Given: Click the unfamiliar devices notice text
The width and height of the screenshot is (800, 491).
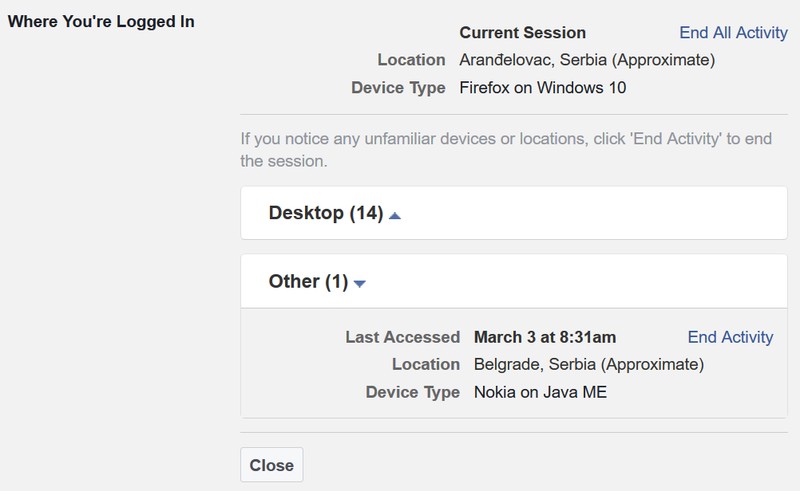Looking at the screenshot, I should (x=505, y=149).
